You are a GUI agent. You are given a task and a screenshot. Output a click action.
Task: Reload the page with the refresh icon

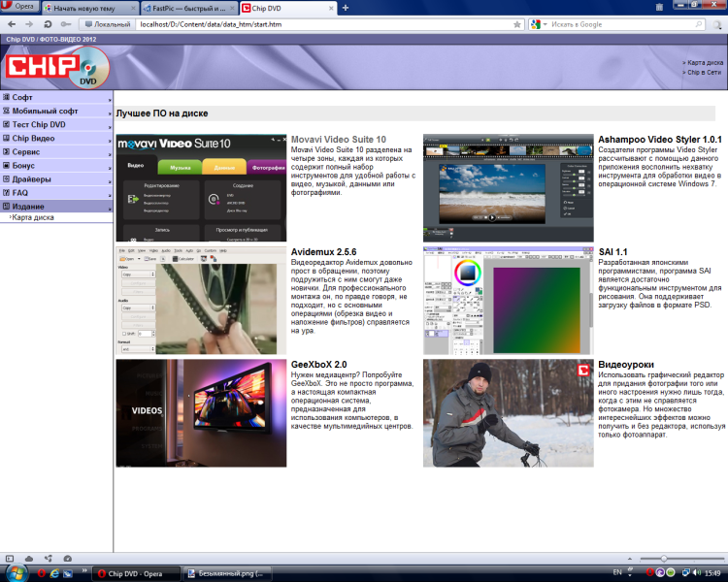coord(48,24)
